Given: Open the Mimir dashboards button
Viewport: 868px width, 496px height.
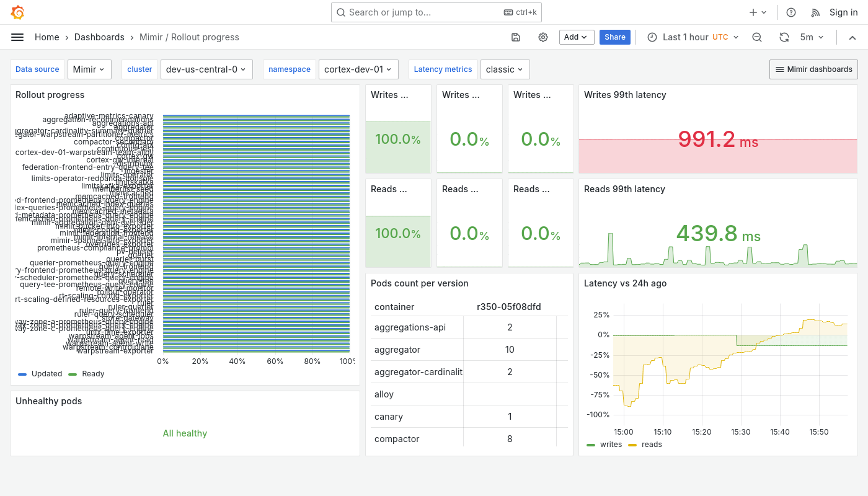Looking at the screenshot, I should (813, 69).
